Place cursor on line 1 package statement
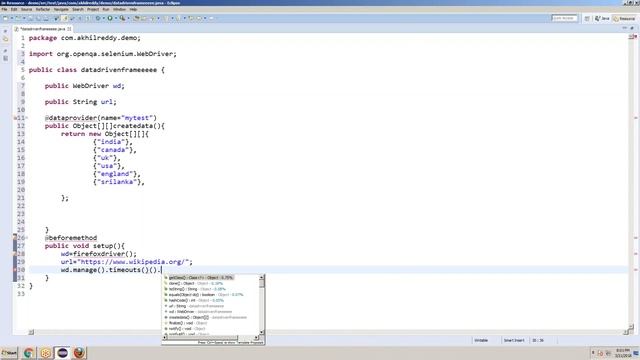The width and height of the screenshot is (640, 360). [x=84, y=38]
